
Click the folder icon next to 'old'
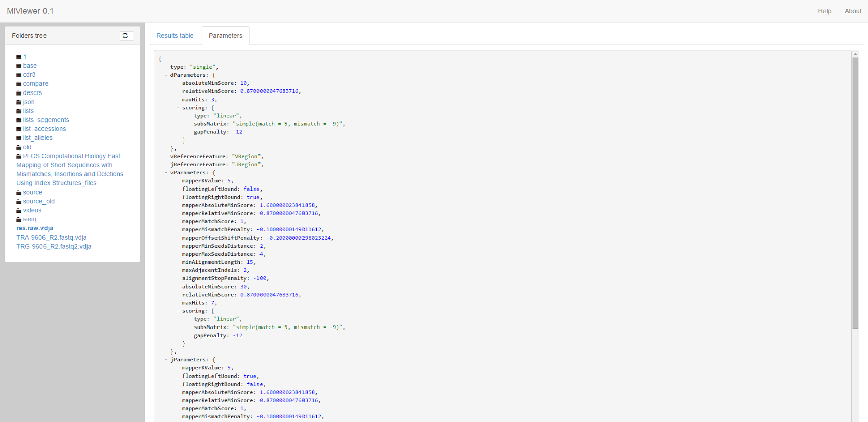point(19,148)
